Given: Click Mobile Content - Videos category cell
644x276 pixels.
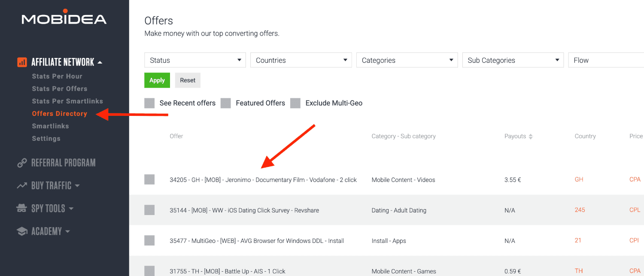Looking at the screenshot, I should pos(404,180).
